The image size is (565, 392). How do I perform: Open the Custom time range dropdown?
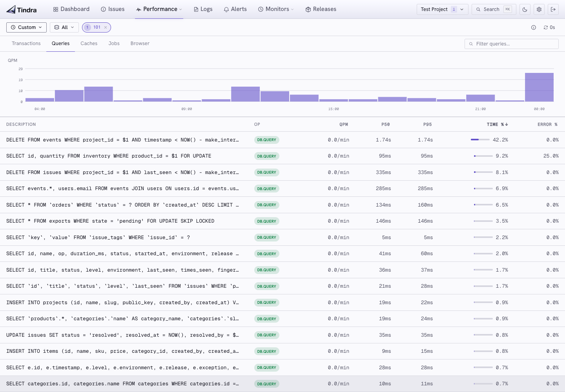(26, 27)
